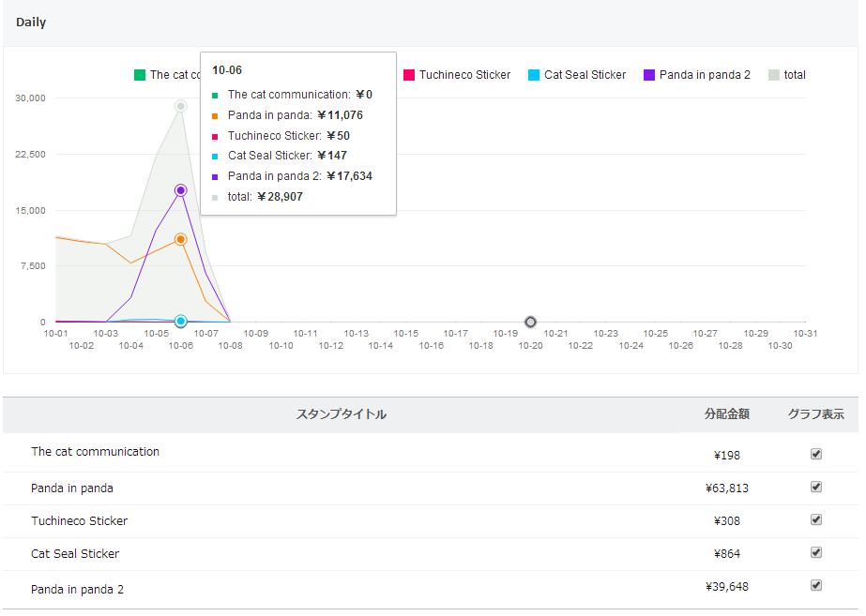
Task: Select the Tuchineco Sticker table row title
Action: [x=79, y=521]
